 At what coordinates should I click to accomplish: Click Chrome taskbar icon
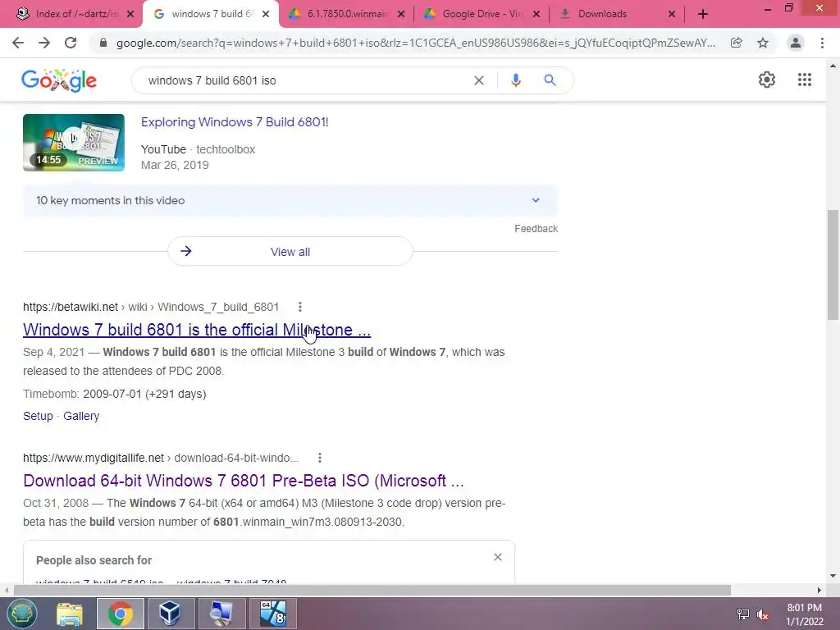click(x=120, y=614)
